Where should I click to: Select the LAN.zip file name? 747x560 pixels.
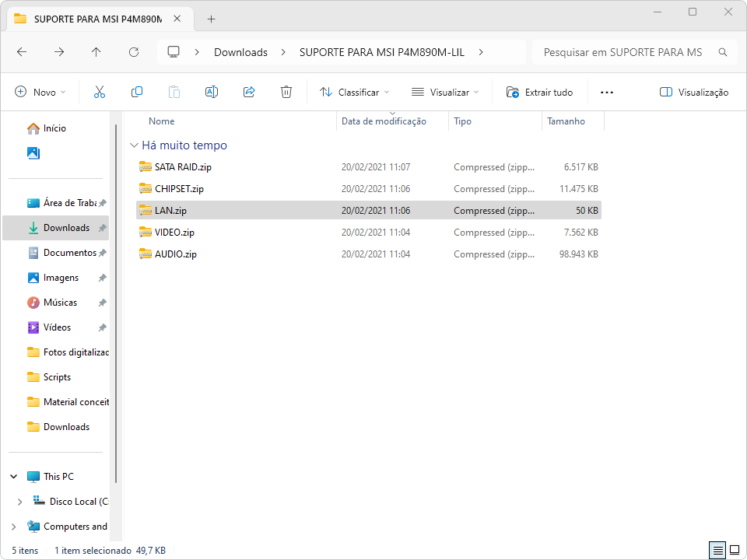170,211
